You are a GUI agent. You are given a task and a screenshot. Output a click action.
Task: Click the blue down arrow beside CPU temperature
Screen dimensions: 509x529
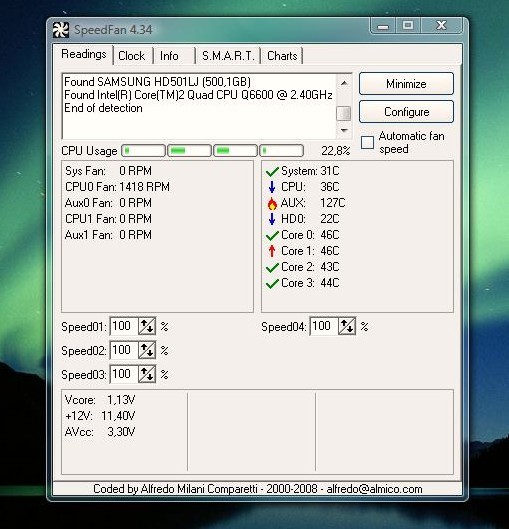coord(272,187)
